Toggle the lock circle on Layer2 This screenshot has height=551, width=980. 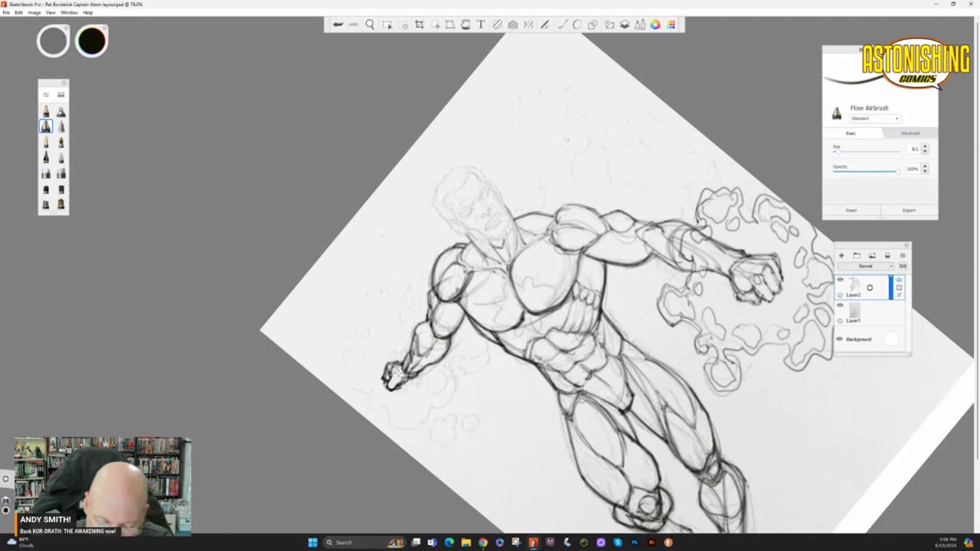pyautogui.click(x=840, y=295)
